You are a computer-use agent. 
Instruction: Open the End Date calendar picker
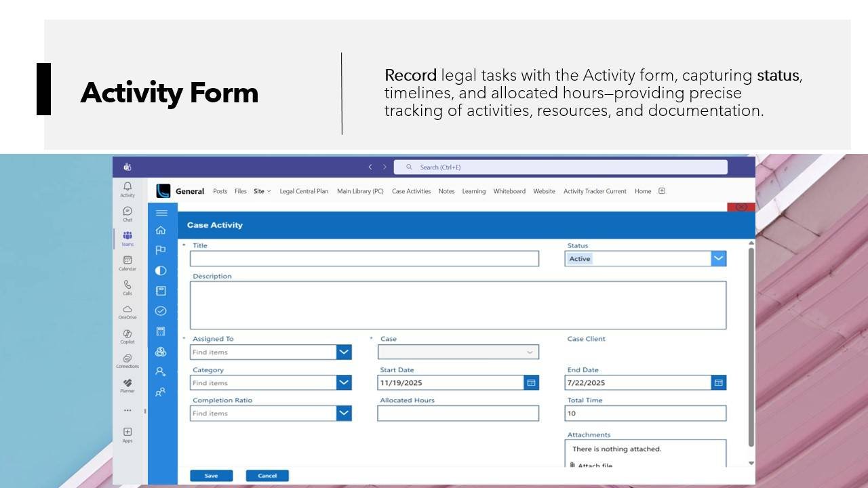click(719, 383)
